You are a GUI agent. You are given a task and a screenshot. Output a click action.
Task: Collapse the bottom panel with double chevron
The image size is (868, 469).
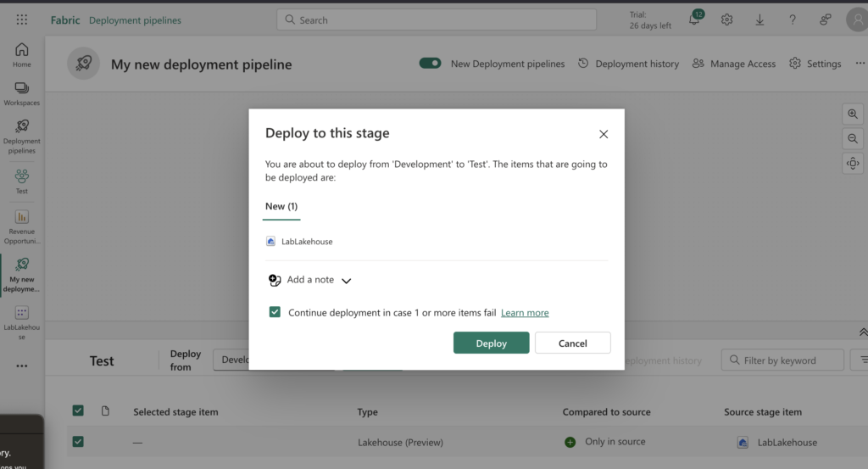[862, 332]
